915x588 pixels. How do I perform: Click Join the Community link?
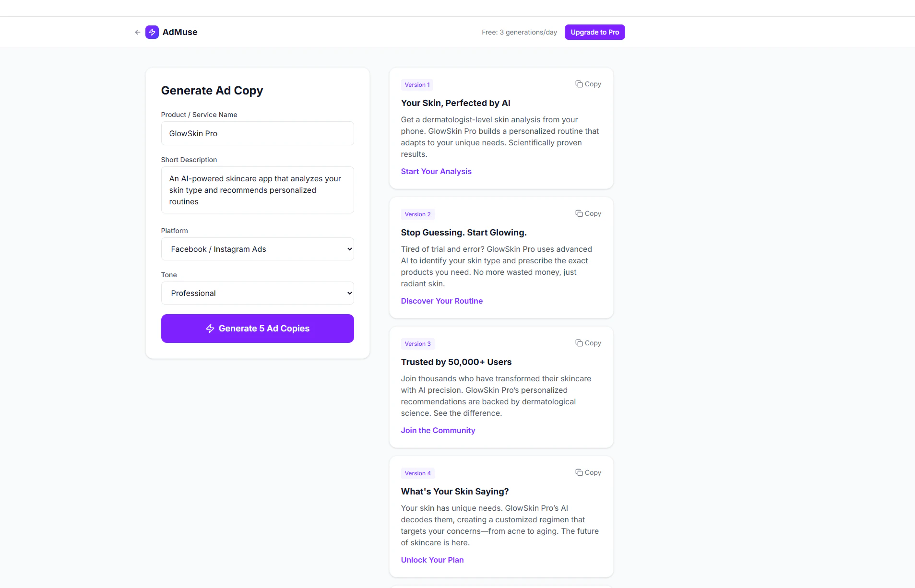pyautogui.click(x=438, y=430)
